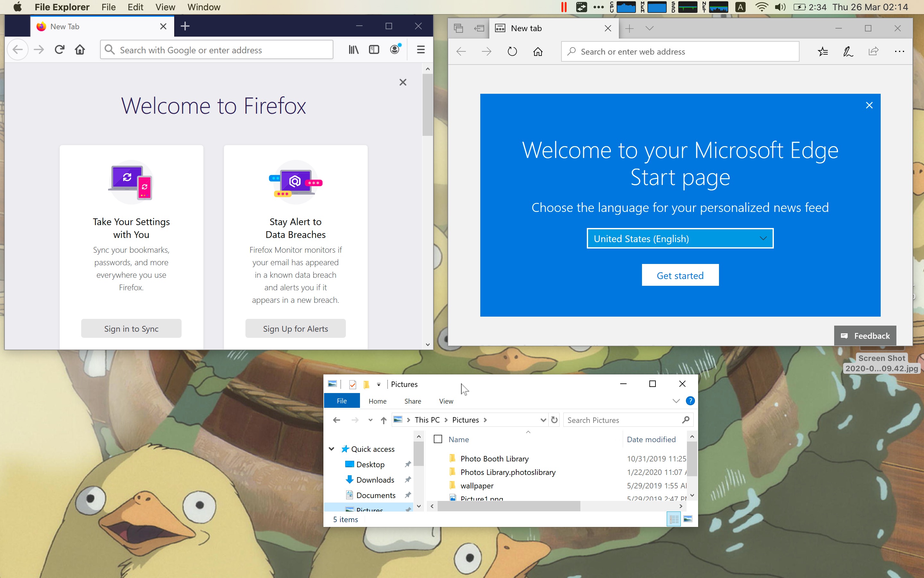Click File Explorer back arrow
The height and width of the screenshot is (578, 924).
pyautogui.click(x=336, y=420)
